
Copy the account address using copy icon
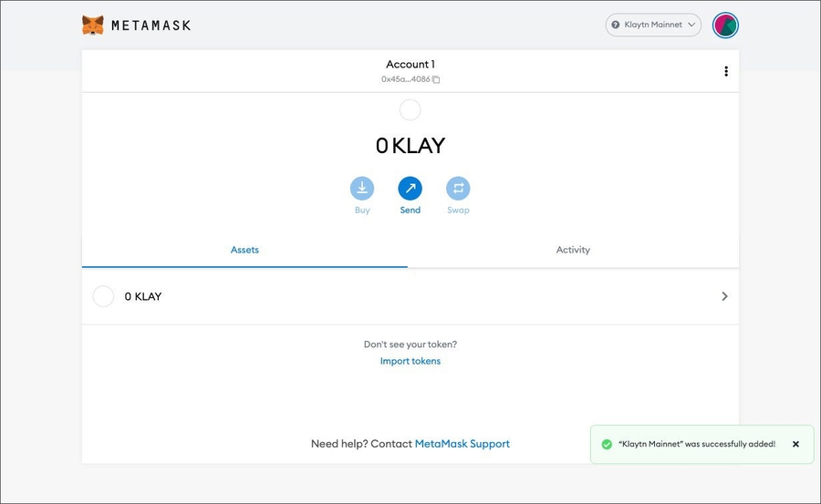pyautogui.click(x=436, y=79)
